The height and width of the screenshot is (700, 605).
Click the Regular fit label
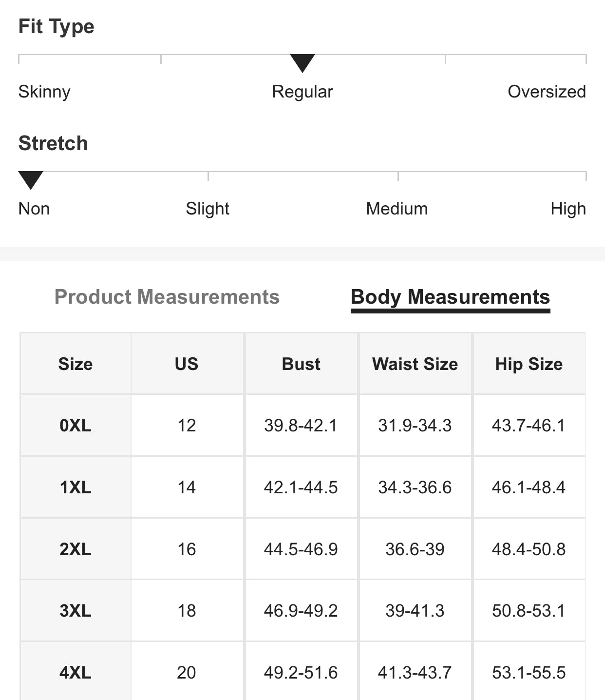(302, 92)
